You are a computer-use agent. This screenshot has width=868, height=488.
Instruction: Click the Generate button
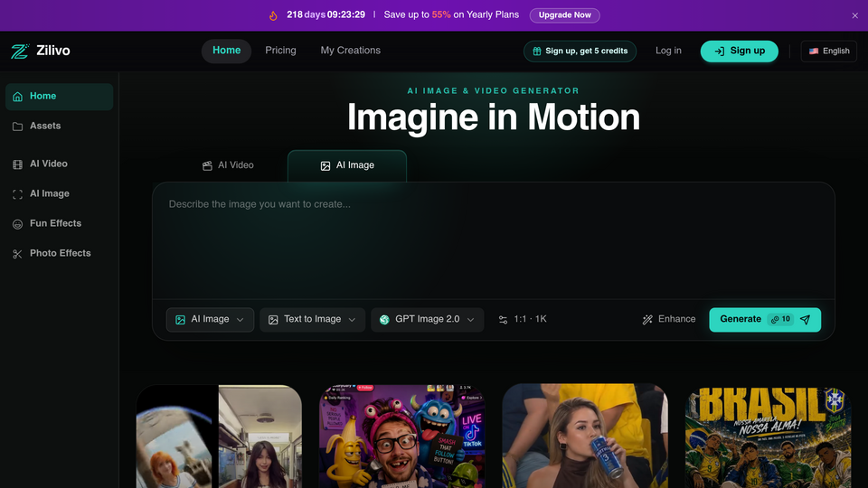coord(765,320)
